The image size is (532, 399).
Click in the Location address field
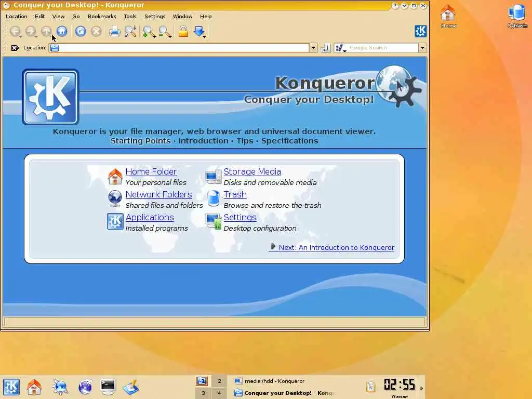pos(179,48)
